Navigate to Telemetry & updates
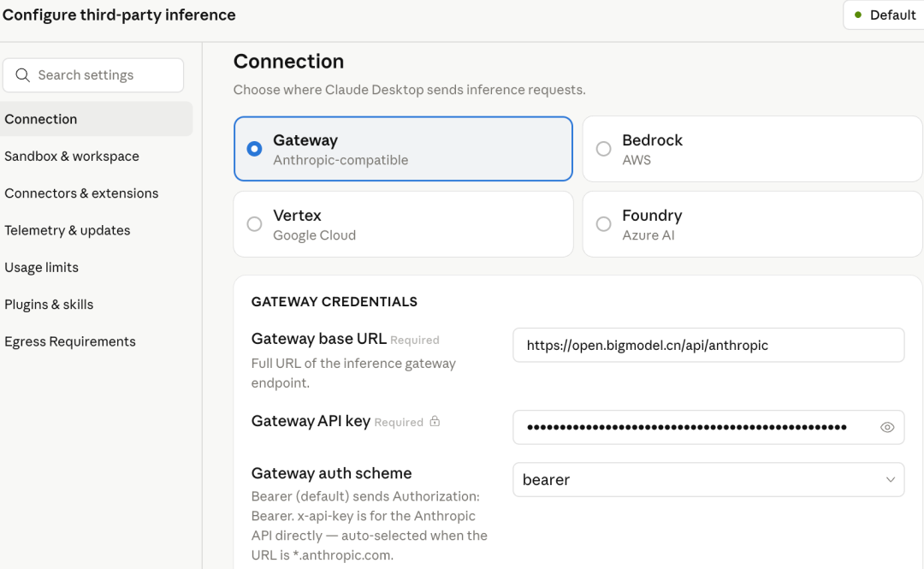 [68, 230]
